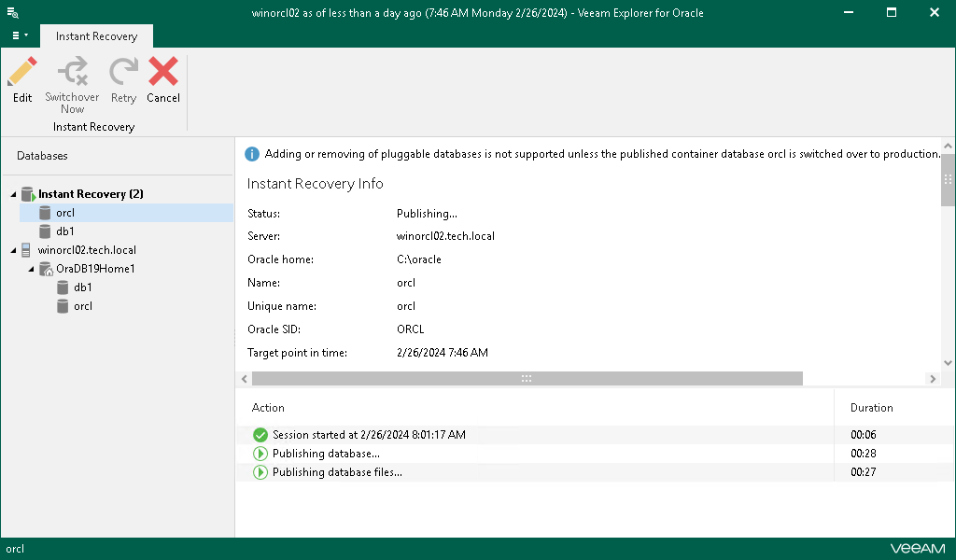This screenshot has height=560, width=956.
Task: Collapse the OraDB19Home1 node
Action: pos(32,269)
